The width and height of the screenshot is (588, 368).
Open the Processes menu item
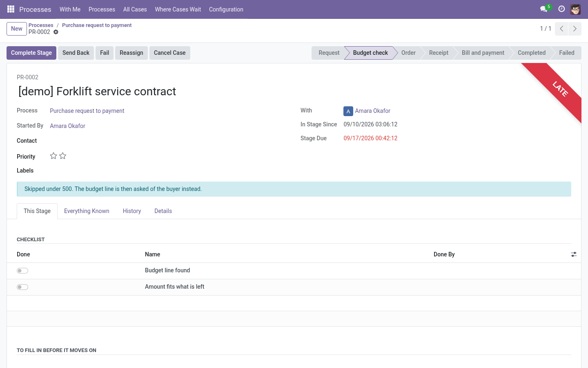[102, 9]
